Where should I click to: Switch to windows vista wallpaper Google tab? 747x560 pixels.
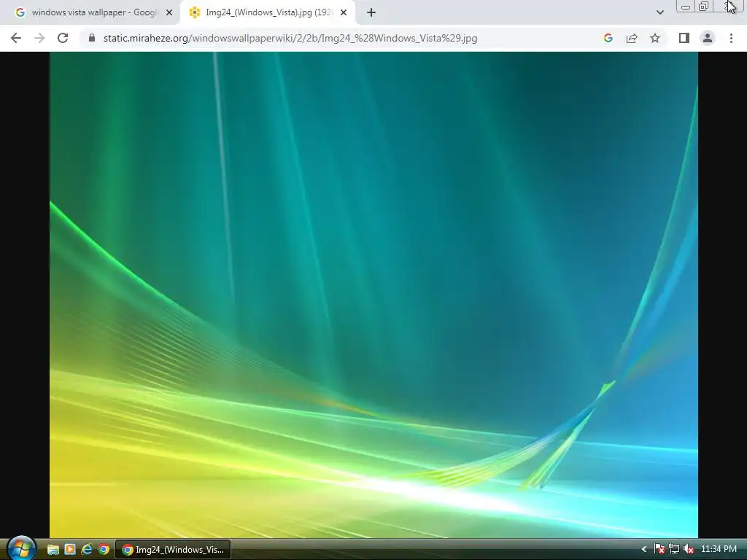(94, 13)
